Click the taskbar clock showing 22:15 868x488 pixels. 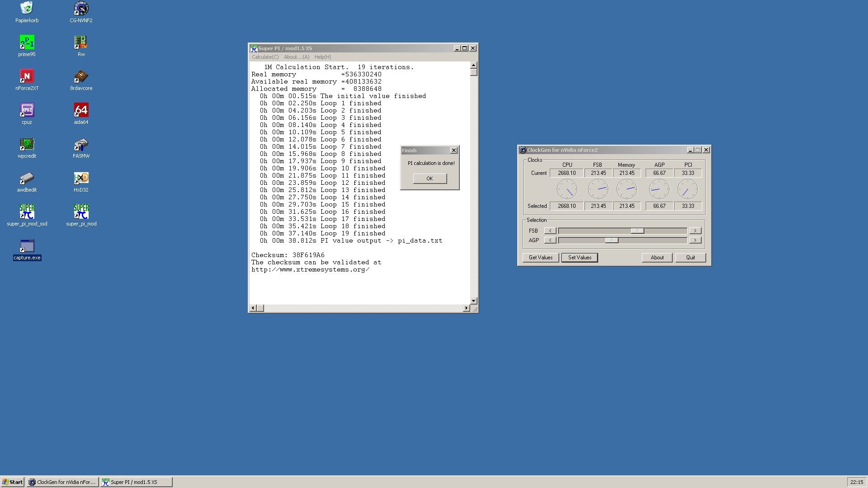pyautogui.click(x=857, y=482)
